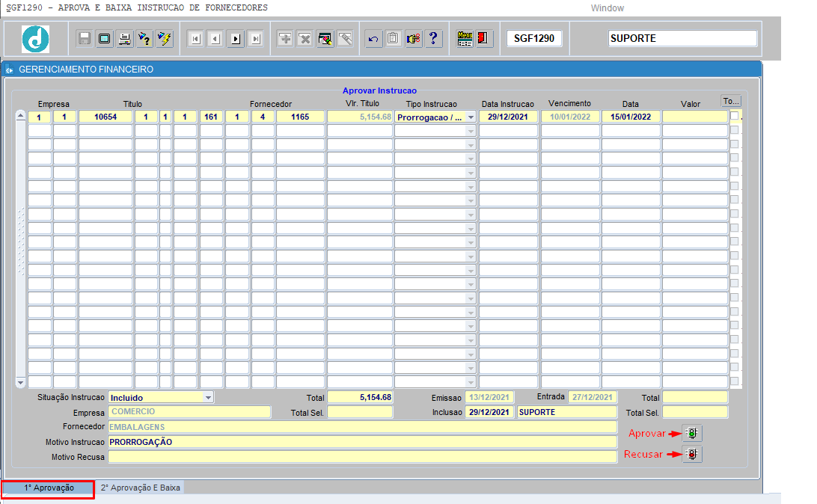The image size is (817, 504).
Task: Click the Motivo Instrucao PRORROGAÇÃO field
Action: (x=362, y=442)
